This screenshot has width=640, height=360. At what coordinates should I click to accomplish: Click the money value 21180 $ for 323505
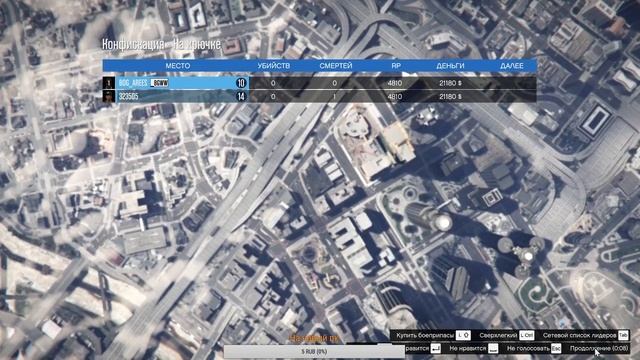451,96
